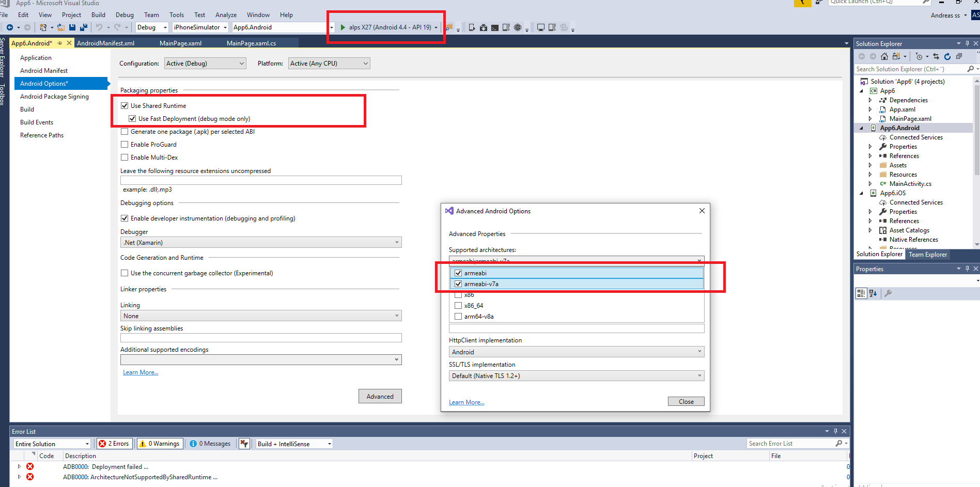
Task: Expand the App6.Android References node
Action: tap(870, 155)
